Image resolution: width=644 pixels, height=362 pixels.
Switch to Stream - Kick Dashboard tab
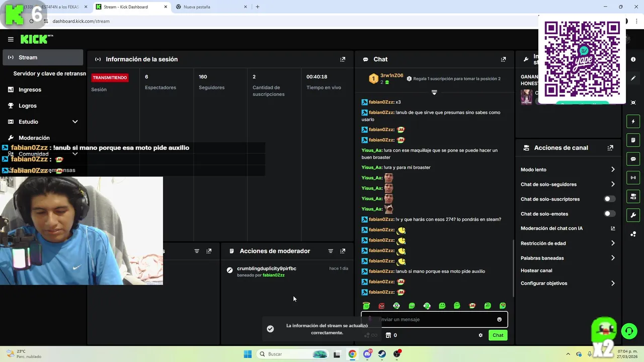pos(131,7)
